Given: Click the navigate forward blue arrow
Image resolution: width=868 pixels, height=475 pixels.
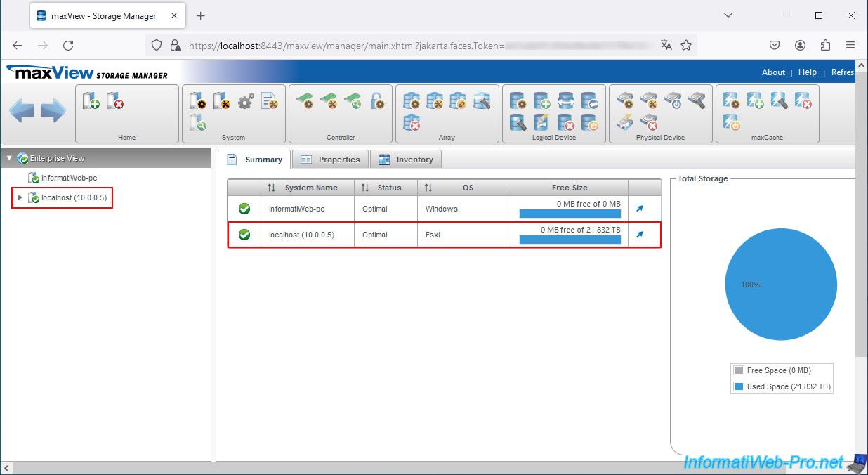Looking at the screenshot, I should coord(53,111).
